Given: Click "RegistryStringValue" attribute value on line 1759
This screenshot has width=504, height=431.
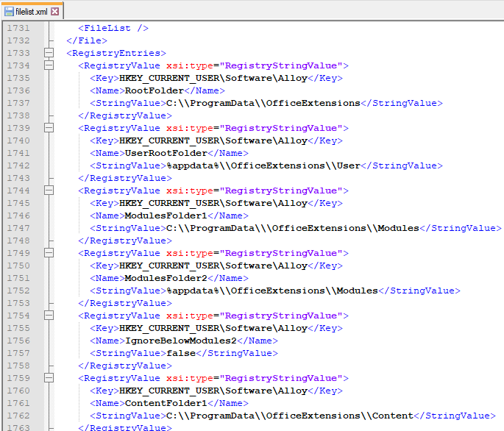Looking at the screenshot, I should tap(281, 378).
